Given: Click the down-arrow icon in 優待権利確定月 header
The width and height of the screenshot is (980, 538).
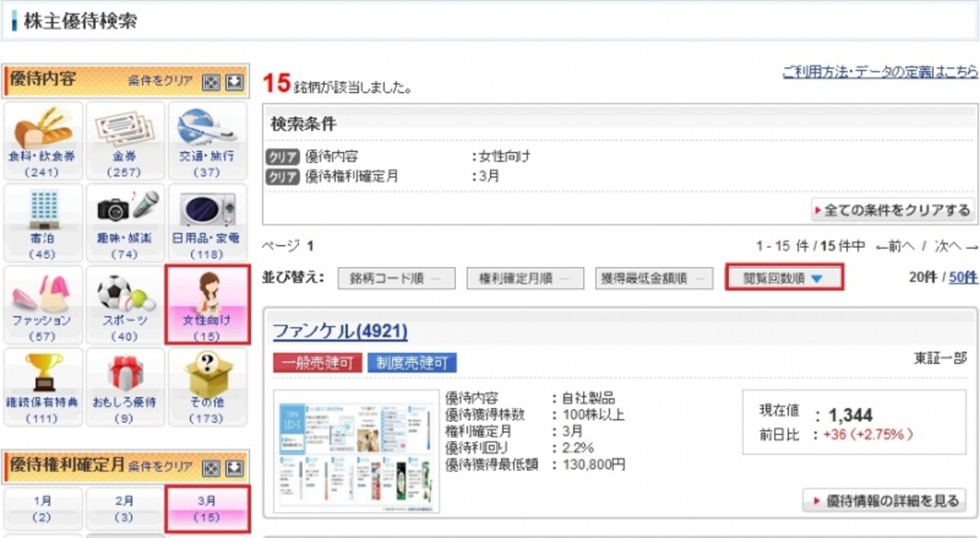Looking at the screenshot, I should coord(234,468).
